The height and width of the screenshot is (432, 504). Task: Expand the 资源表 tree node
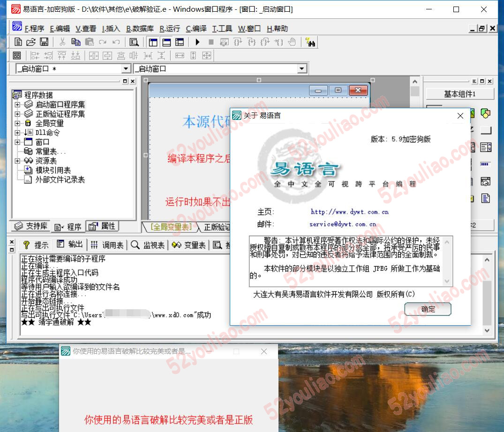pos(17,161)
